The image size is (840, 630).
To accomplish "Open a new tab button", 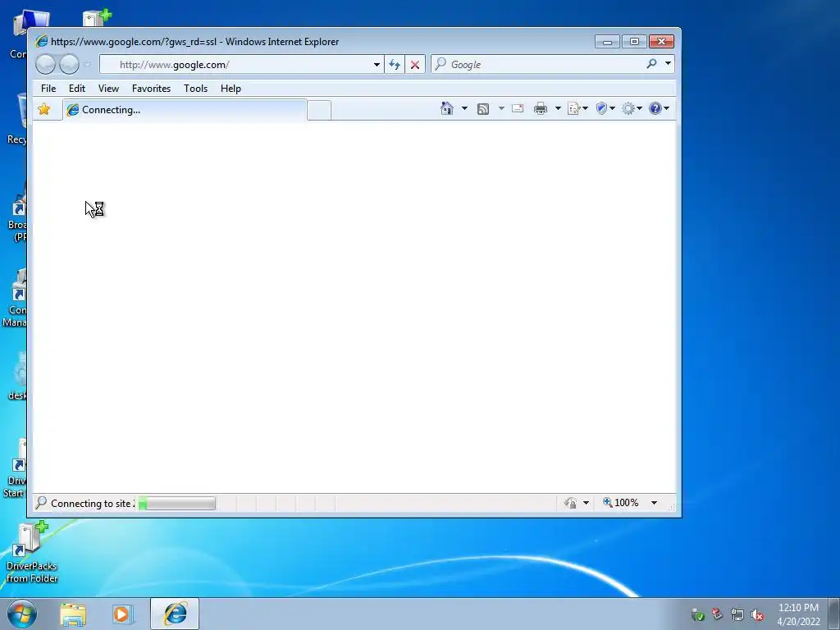I will (x=319, y=110).
